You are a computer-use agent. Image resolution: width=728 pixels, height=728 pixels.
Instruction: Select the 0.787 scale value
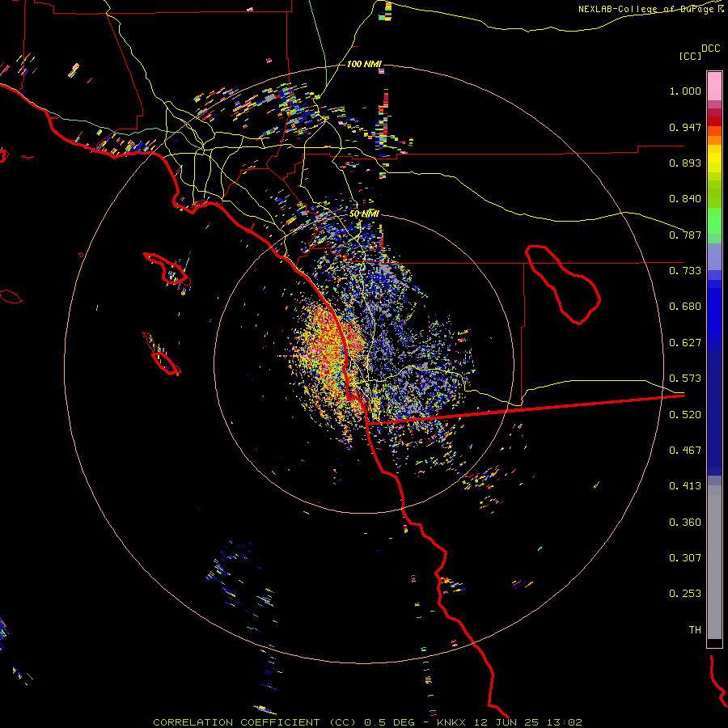click(685, 235)
